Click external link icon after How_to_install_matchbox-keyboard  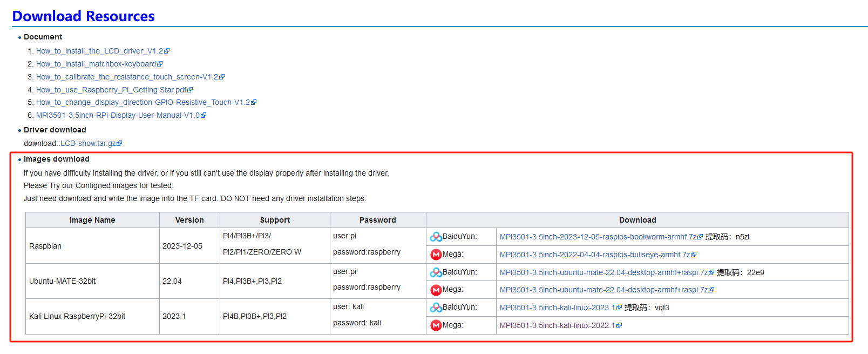(160, 64)
